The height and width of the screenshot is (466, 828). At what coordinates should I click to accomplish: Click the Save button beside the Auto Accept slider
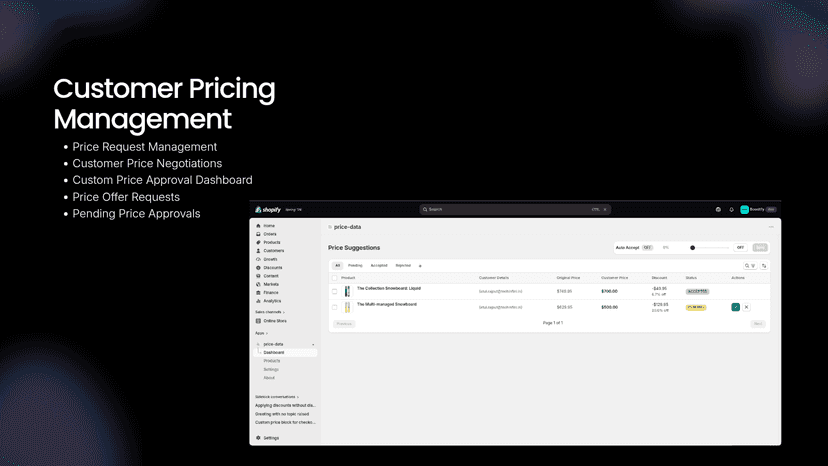(760, 248)
